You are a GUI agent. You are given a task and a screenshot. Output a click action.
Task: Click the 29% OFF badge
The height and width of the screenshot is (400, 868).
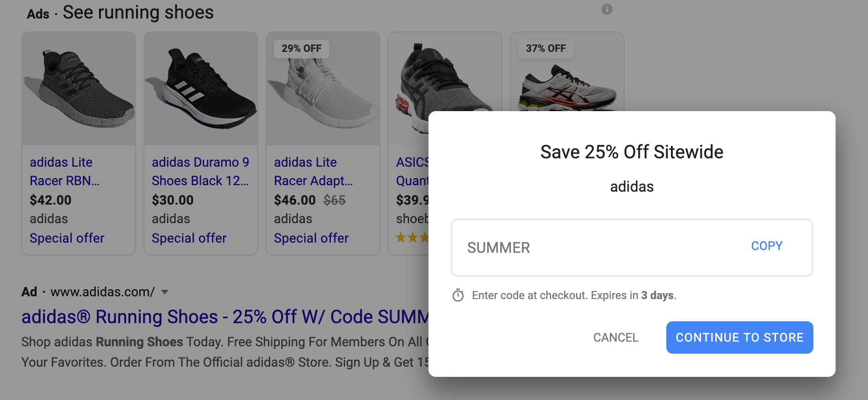tap(302, 49)
